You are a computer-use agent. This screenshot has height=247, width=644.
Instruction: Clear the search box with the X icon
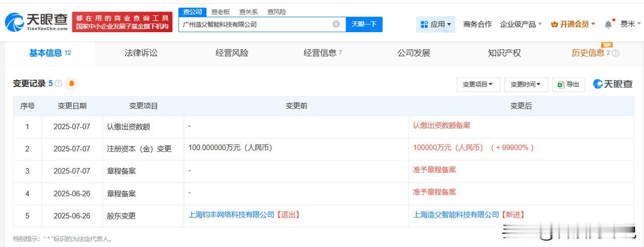[x=336, y=24]
